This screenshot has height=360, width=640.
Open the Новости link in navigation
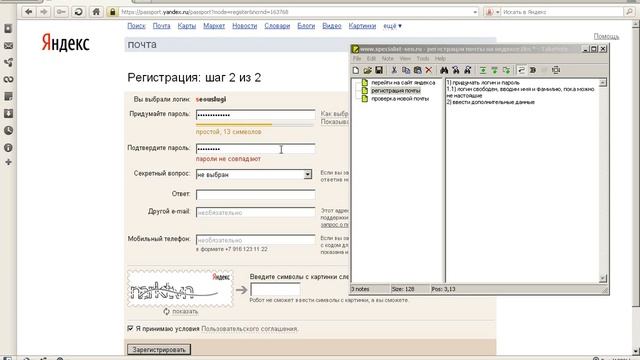[x=244, y=26]
